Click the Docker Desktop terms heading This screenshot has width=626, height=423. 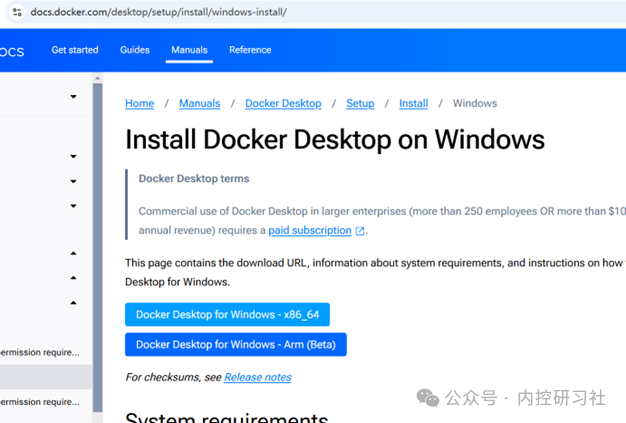(194, 178)
